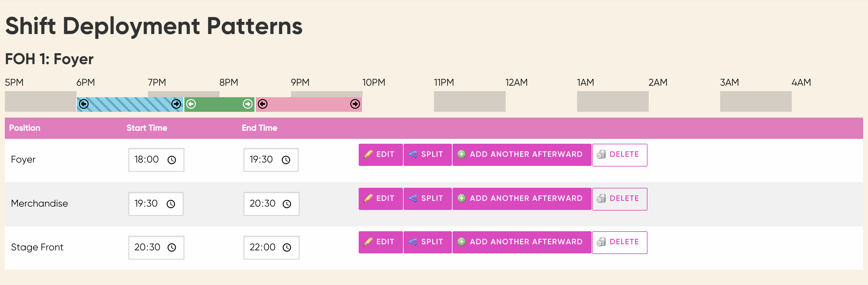Delete the Foyer shift row
The image size is (868, 285).
click(619, 155)
